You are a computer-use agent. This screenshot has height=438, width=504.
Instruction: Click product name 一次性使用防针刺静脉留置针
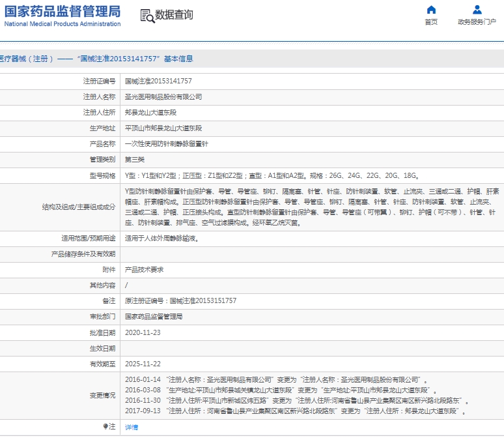[x=167, y=144]
